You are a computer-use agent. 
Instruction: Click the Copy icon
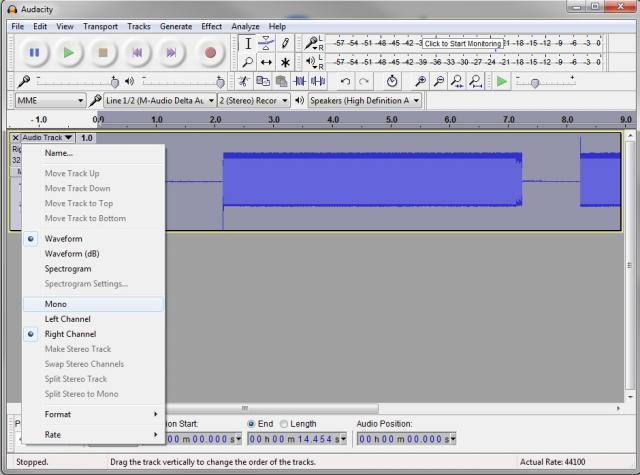coord(262,82)
